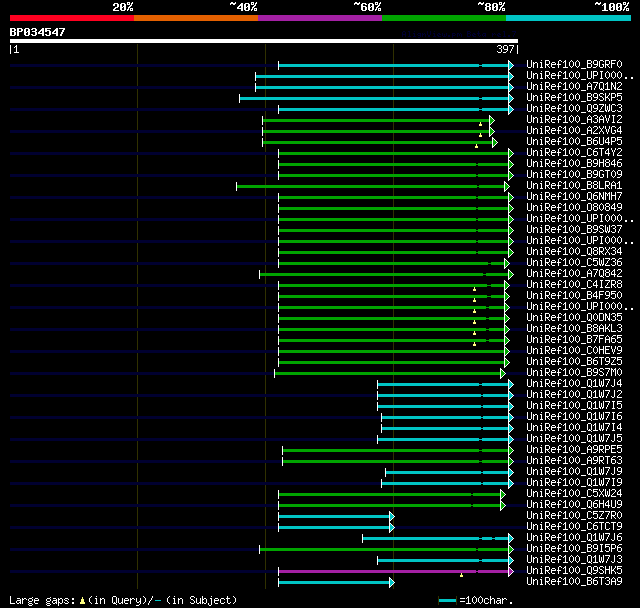Viewport: 640px width, 608px height.
Task: Select the UniRef100_Q1W7J9 label
Action: (x=574, y=472)
